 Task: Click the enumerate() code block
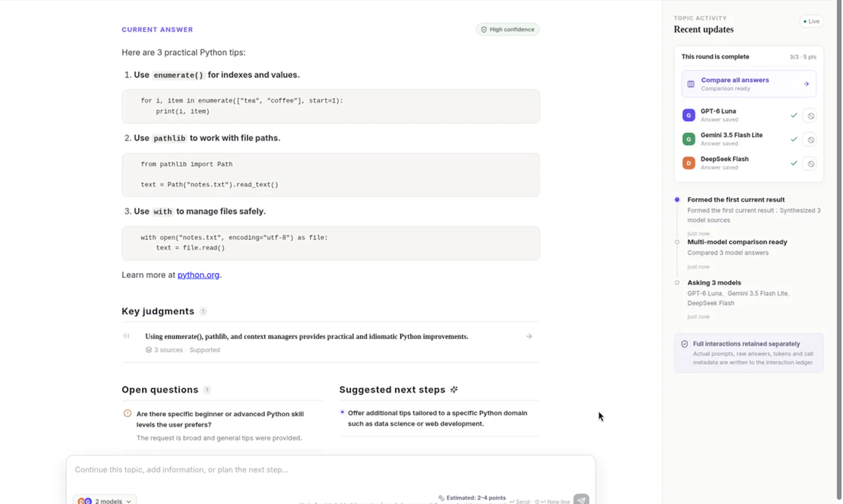click(x=330, y=106)
